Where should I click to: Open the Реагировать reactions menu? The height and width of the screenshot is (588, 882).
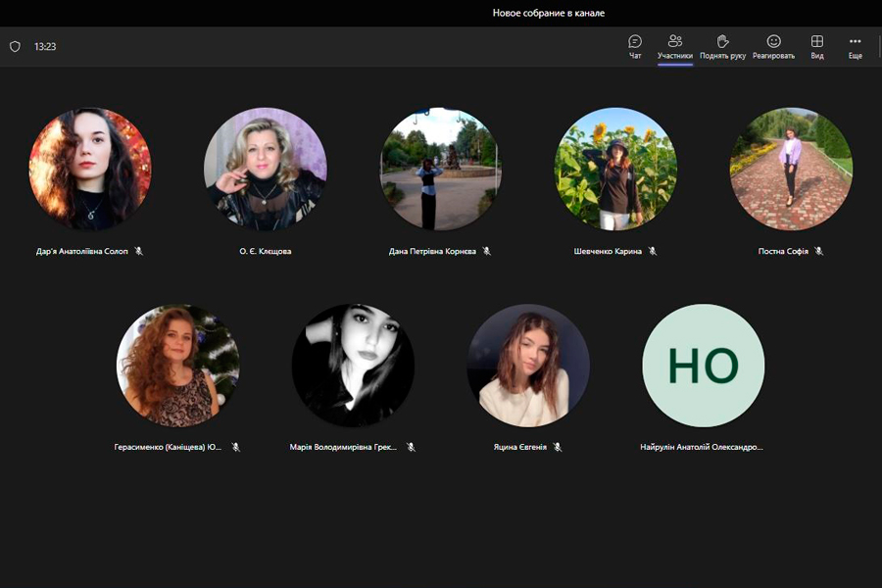click(x=773, y=47)
